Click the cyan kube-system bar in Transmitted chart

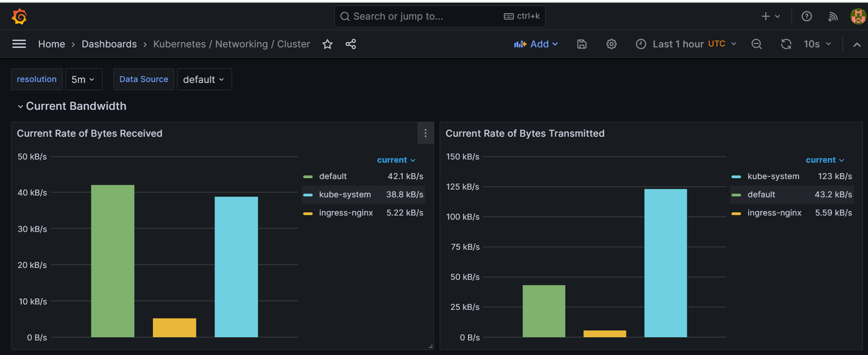[665, 263]
